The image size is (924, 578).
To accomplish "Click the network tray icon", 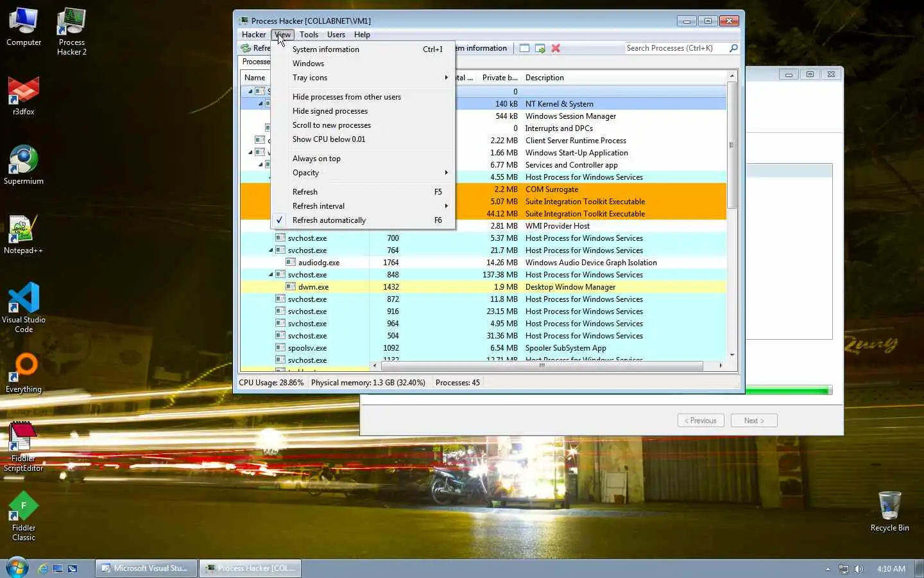I will 843,569.
